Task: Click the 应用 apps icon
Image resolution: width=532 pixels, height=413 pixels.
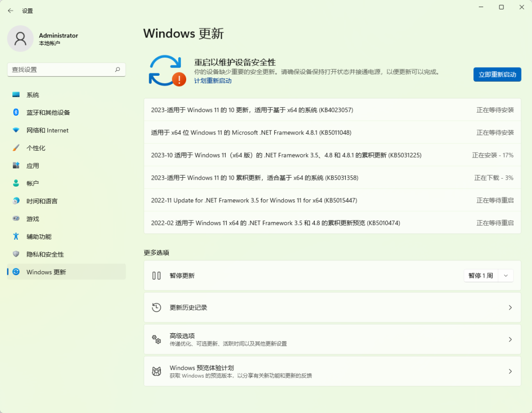Action: click(x=16, y=165)
